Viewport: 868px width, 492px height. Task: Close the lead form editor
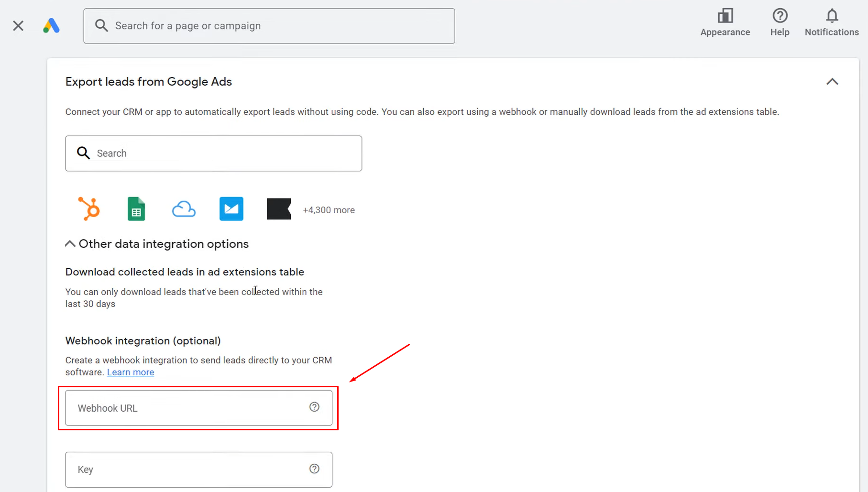[18, 26]
